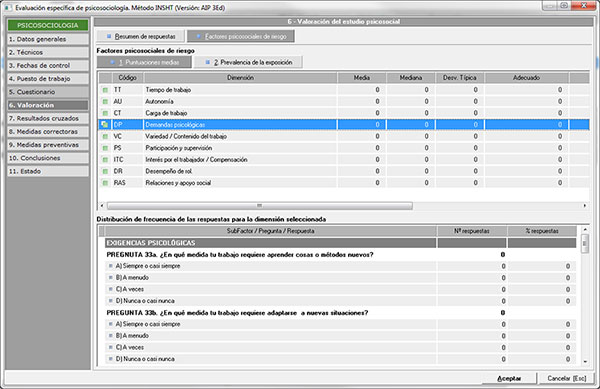Viewport: 600px width, 389px height.
Task: Click the green icon of the RAS row
Action: coord(105,183)
